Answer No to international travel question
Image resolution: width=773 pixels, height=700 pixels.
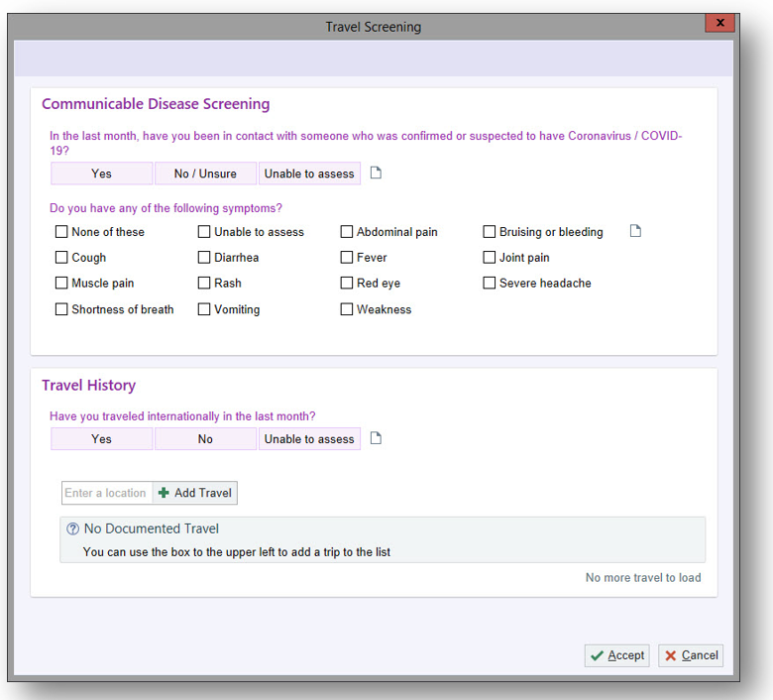pos(205,439)
